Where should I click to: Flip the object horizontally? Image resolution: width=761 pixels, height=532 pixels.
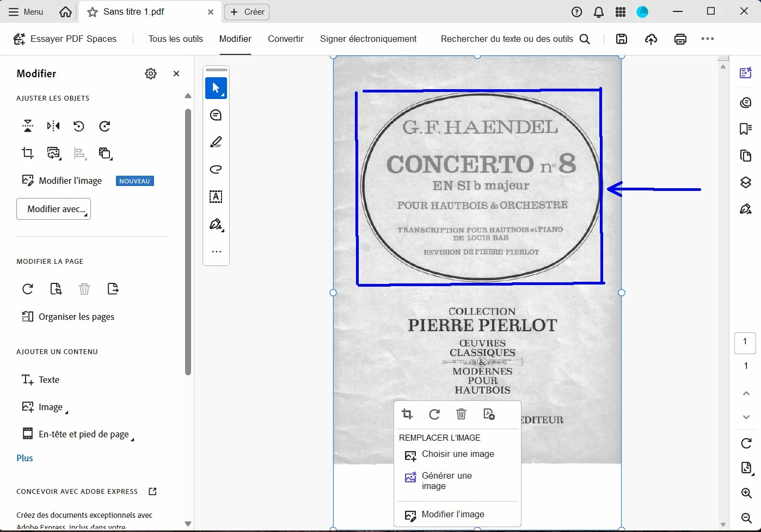pos(53,126)
